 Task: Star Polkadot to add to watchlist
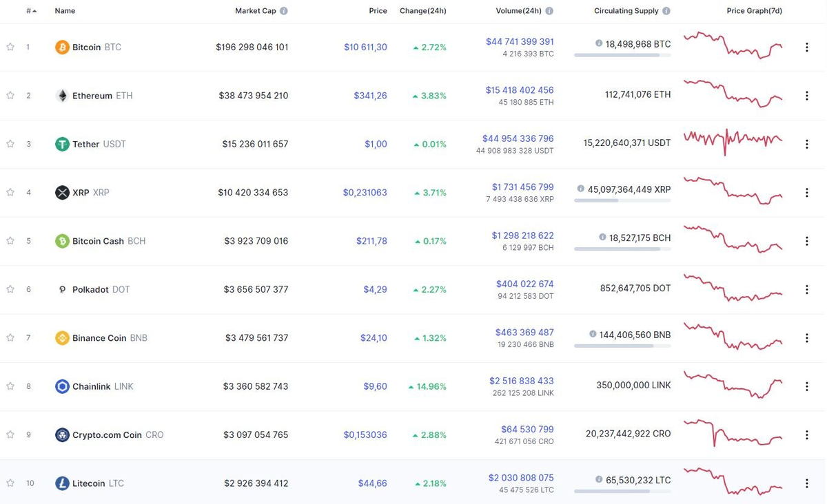click(10, 289)
